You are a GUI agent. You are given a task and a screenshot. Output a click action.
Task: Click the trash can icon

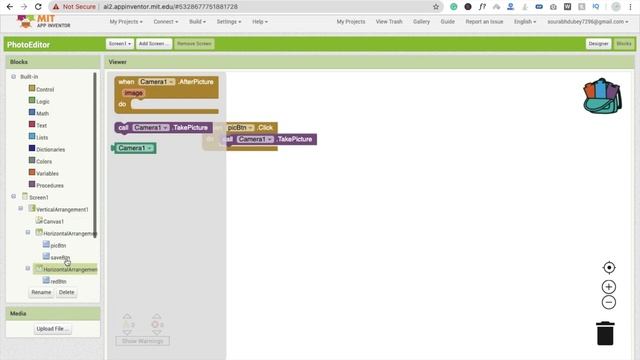(605, 333)
